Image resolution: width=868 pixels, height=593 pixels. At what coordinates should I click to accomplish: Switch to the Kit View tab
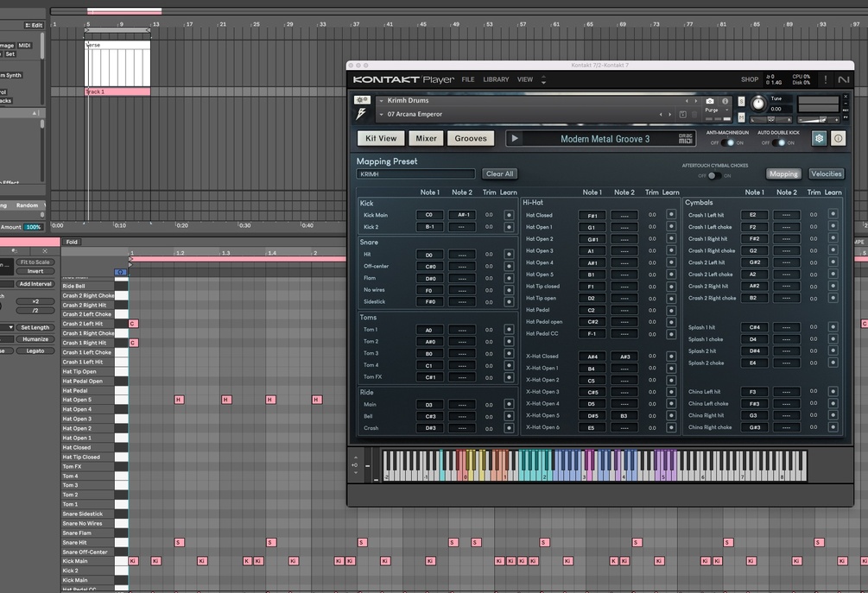[381, 138]
